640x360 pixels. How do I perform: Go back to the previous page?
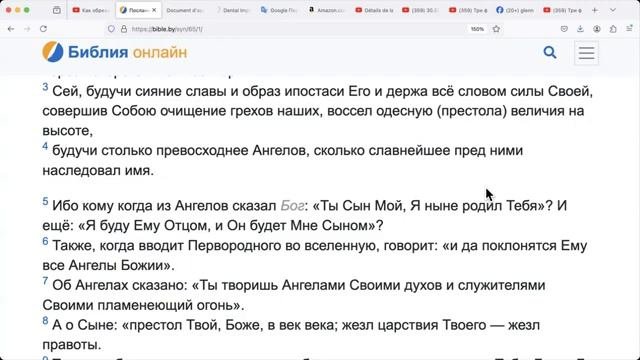[x=11, y=29]
